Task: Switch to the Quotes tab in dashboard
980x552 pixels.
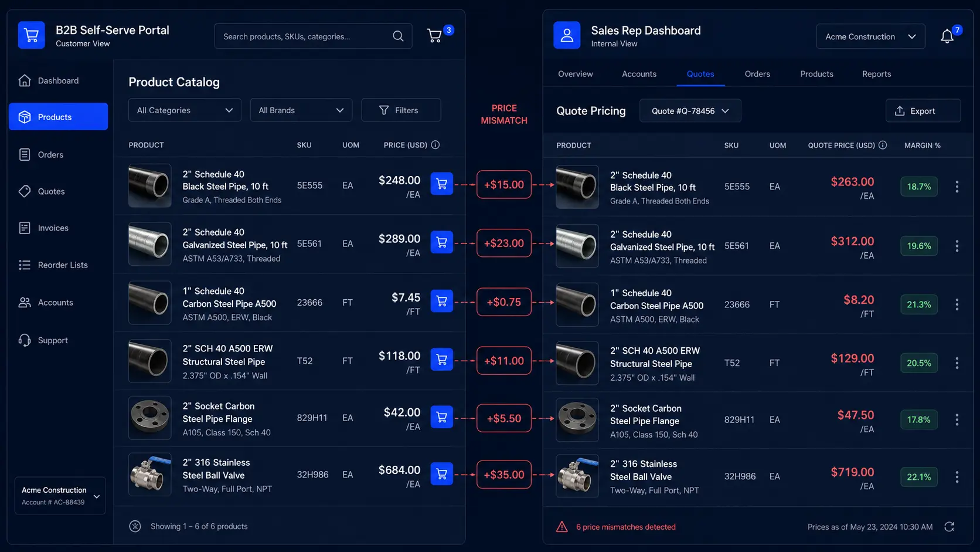Action: pyautogui.click(x=700, y=74)
